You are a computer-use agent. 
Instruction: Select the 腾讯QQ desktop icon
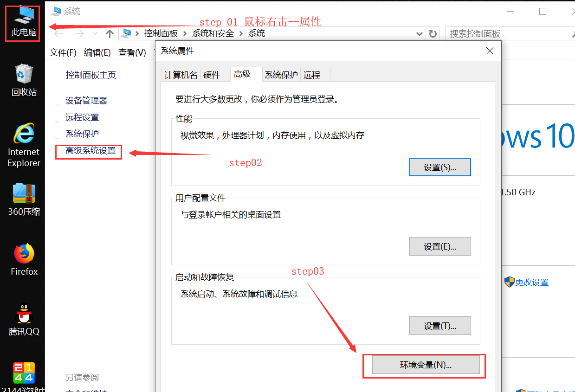[24, 319]
